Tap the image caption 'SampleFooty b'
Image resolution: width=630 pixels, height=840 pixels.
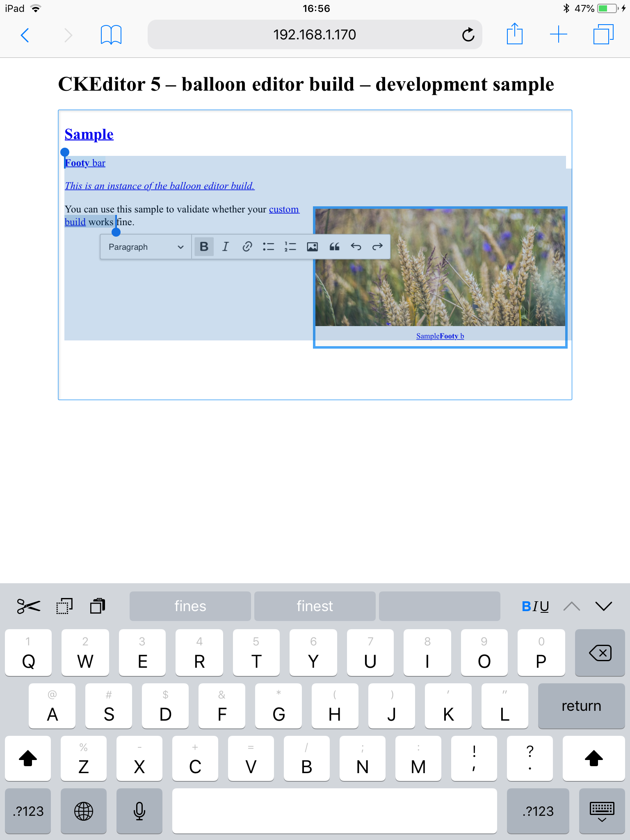click(x=440, y=336)
